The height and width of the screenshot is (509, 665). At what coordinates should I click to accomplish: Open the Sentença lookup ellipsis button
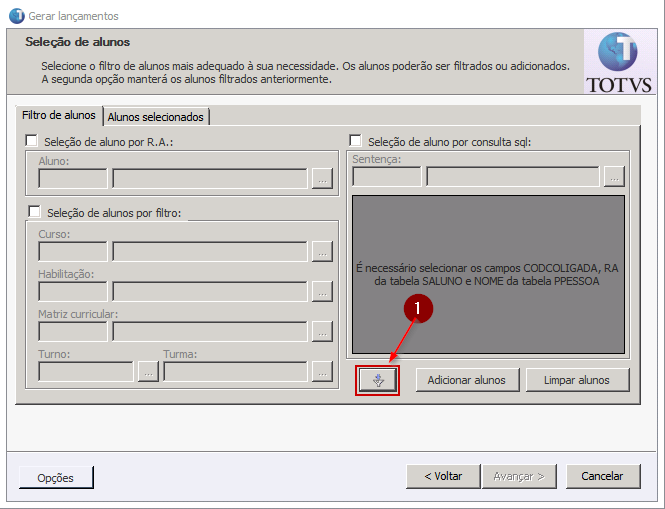[614, 177]
